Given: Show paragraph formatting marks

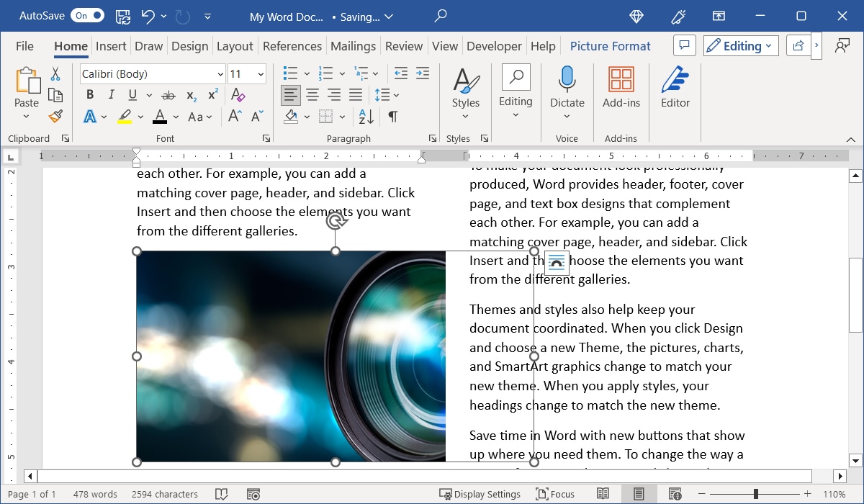Looking at the screenshot, I should click(x=392, y=117).
